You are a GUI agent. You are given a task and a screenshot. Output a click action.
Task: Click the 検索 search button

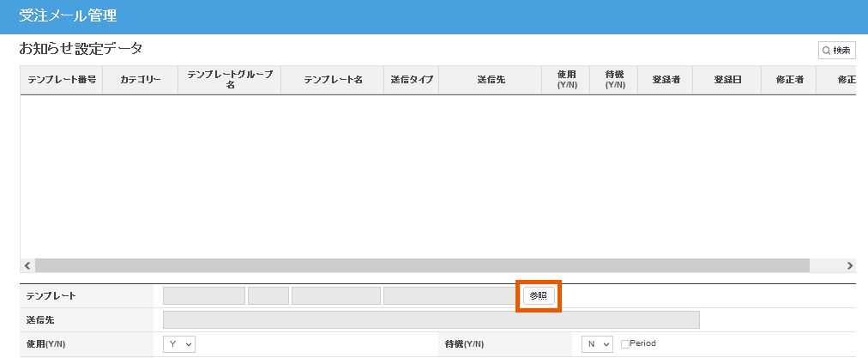(x=837, y=51)
